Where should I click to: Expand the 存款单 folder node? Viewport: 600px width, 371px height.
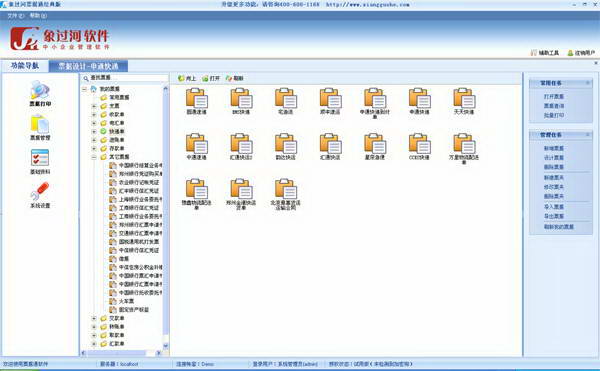pos(94,148)
